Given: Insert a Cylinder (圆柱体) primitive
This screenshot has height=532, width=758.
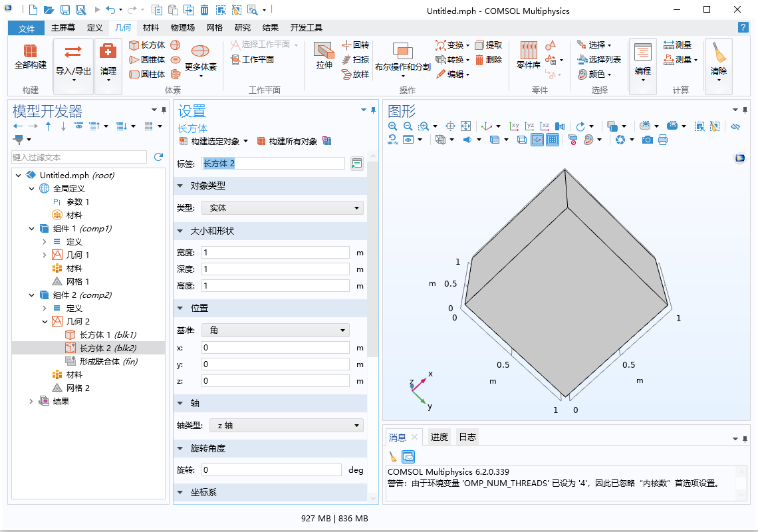Looking at the screenshot, I should pos(146,74).
